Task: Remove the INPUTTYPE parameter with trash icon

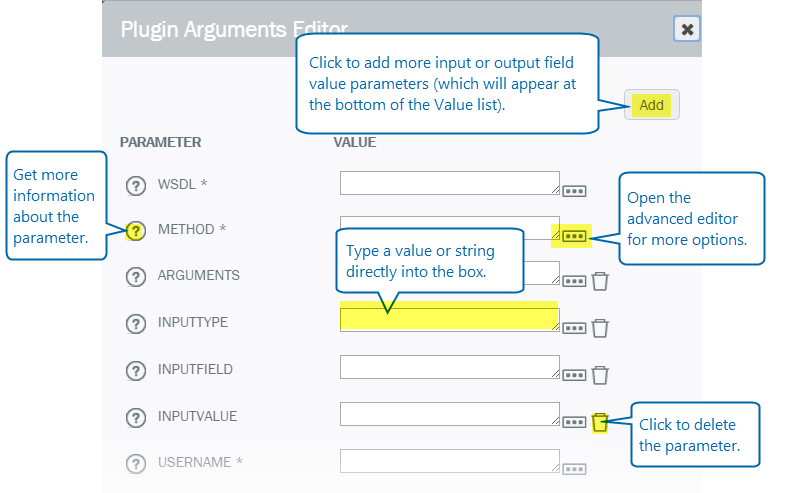Action: 600,328
